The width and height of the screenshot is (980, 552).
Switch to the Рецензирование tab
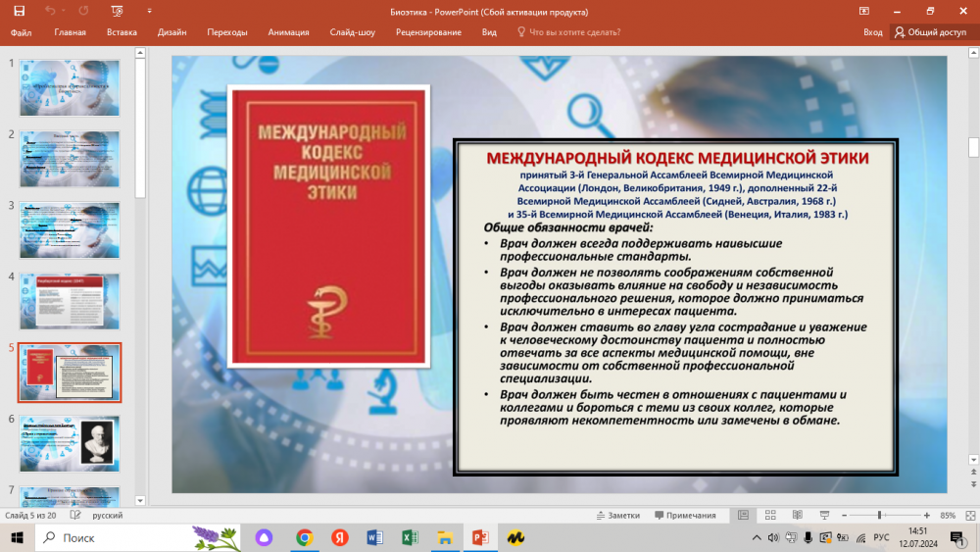tap(428, 32)
